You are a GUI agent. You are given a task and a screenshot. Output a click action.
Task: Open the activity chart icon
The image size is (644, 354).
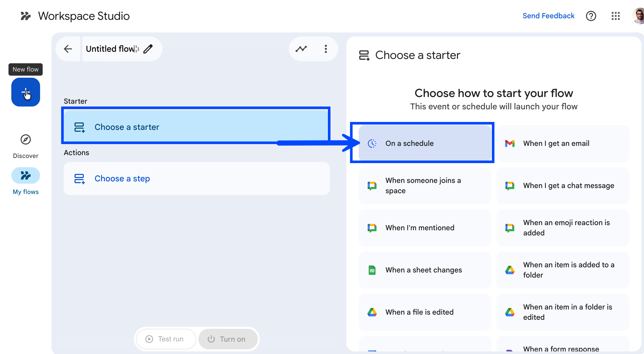pos(301,49)
